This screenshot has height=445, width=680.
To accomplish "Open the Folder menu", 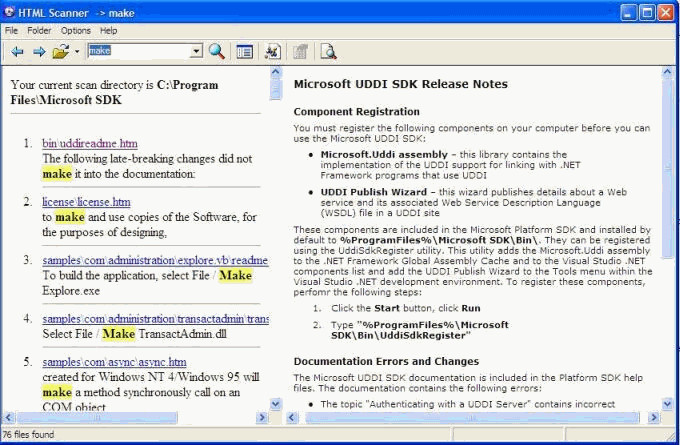I will [x=39, y=30].
